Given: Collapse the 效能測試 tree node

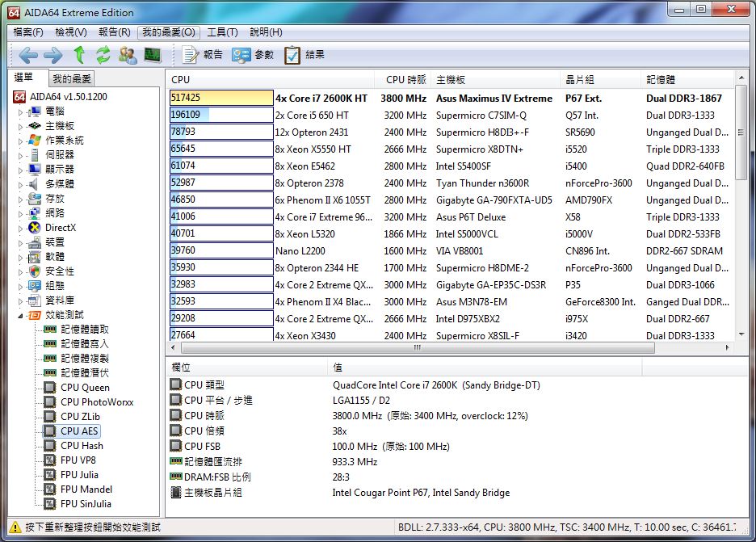Looking at the screenshot, I should 20,316.
